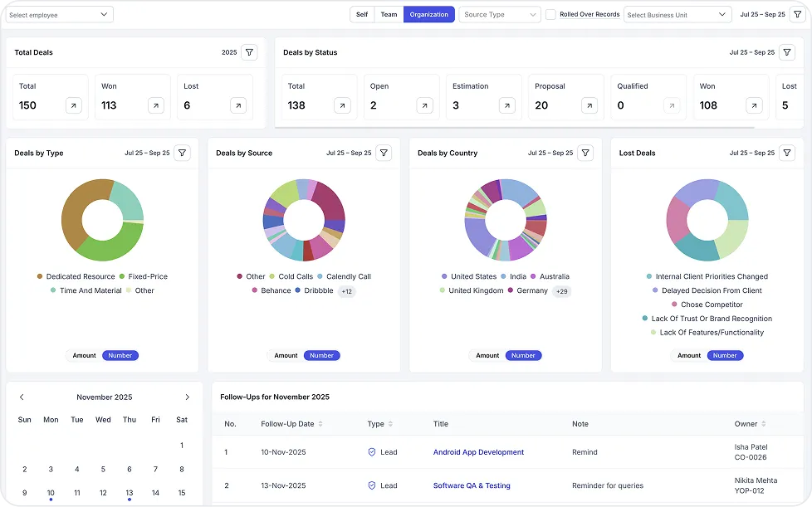Click the expand arrow on the Open deals metric
Screen dimensions: 812x507
point(424,105)
